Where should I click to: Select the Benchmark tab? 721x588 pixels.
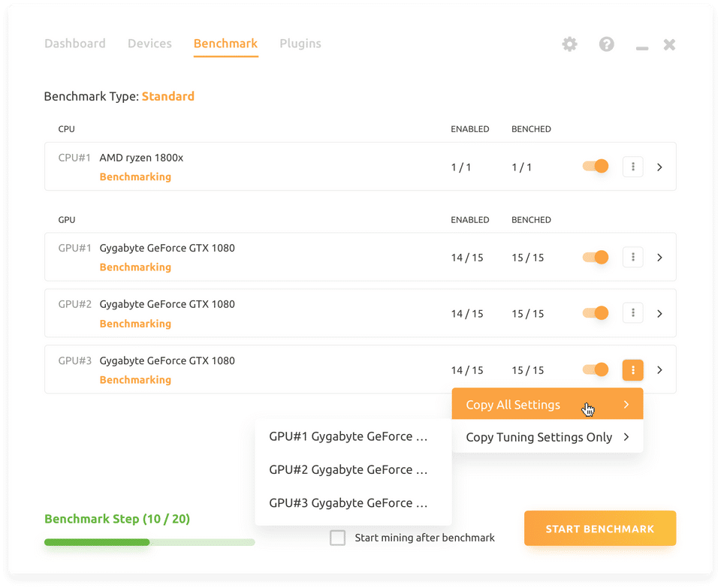coord(225,44)
